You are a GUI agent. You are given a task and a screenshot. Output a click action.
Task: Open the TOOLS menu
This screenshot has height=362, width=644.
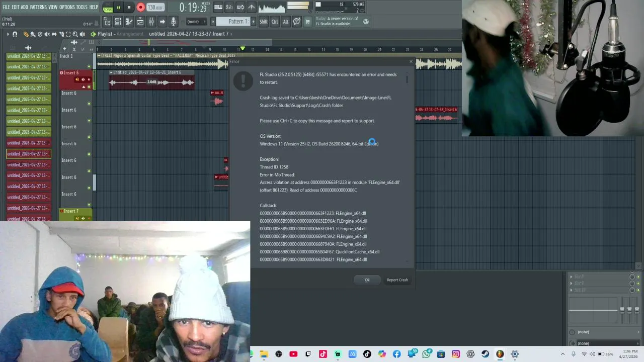(82, 7)
